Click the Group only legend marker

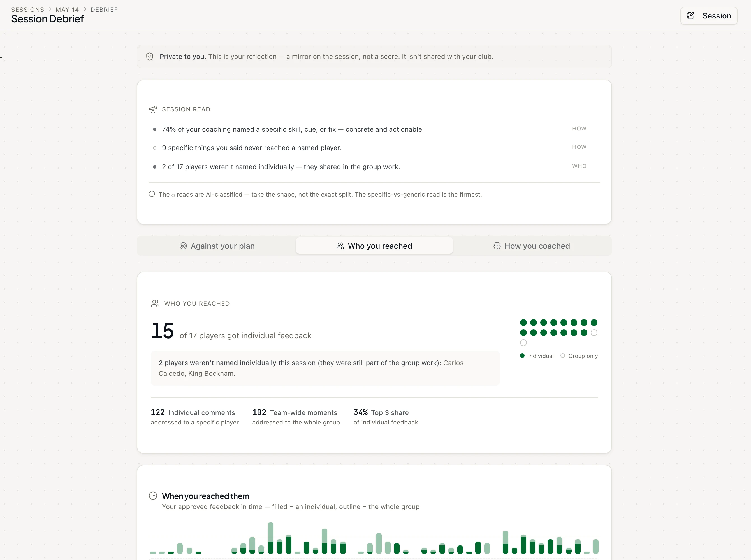pyautogui.click(x=563, y=356)
